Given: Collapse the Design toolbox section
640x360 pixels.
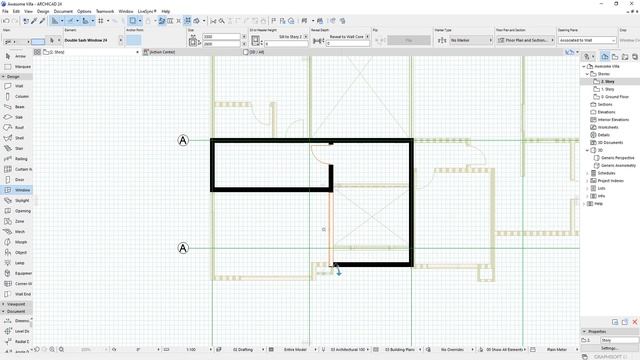Looking at the screenshot, I should [3, 77].
